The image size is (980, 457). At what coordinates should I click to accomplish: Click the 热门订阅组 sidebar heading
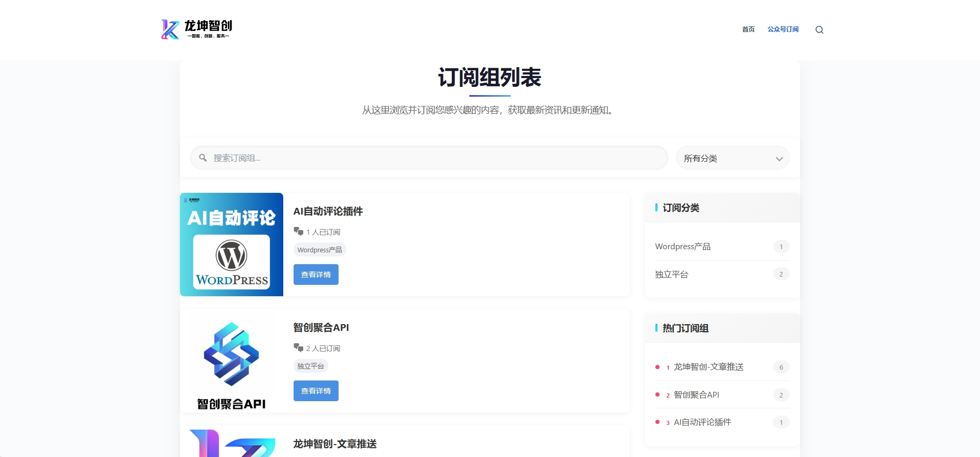[685, 328]
